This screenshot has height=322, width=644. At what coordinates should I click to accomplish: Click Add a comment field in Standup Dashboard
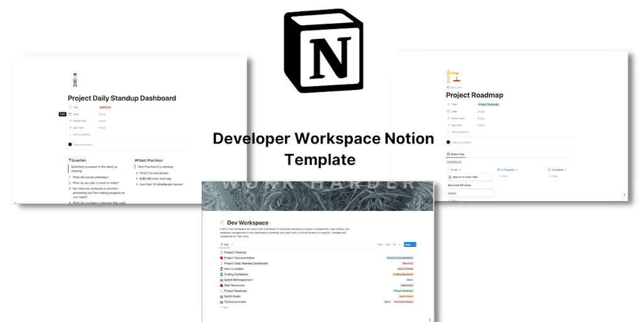pos(84,145)
